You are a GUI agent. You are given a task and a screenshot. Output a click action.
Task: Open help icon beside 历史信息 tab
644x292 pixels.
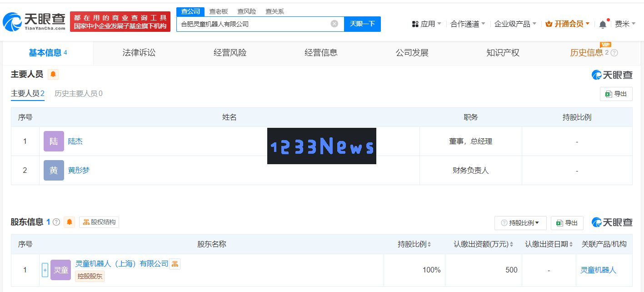[614, 53]
